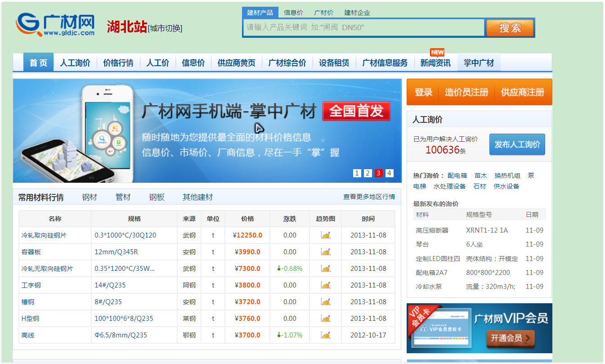605x364 pixels.
Task: Switch search to 建材产品 tab
Action: tap(260, 13)
